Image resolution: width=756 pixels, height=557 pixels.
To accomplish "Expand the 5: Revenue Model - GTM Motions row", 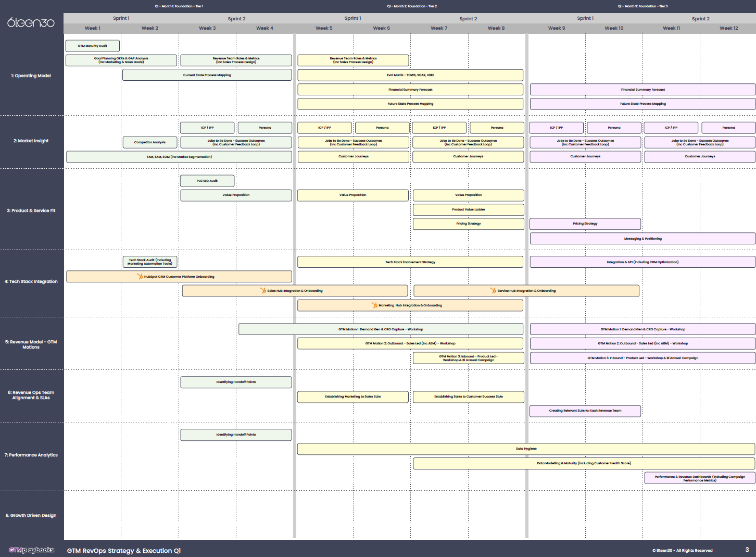I will 32,344.
